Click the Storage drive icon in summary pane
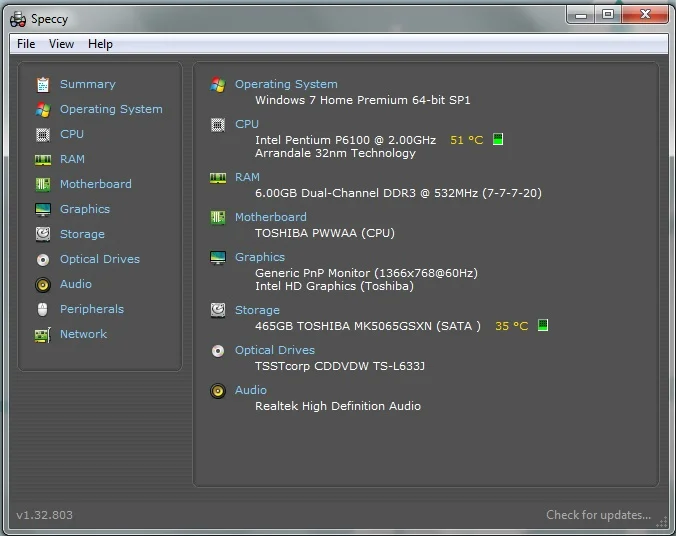 pos(218,310)
